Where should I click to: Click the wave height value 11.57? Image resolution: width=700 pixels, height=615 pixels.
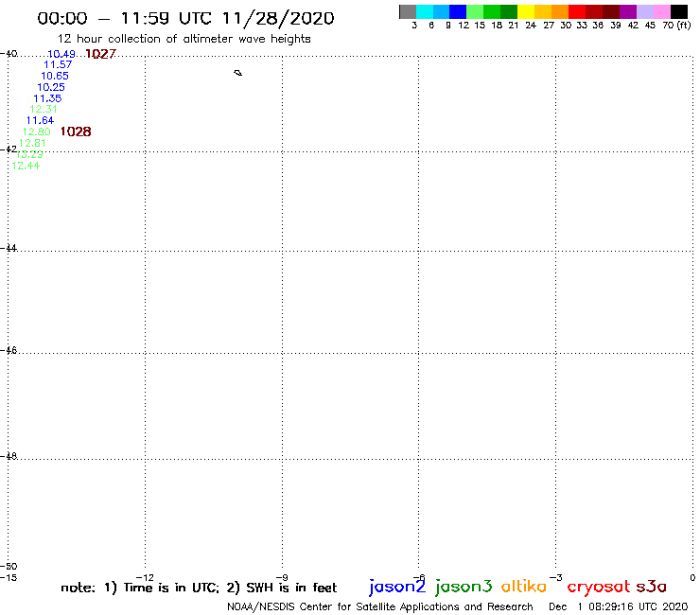point(58,64)
